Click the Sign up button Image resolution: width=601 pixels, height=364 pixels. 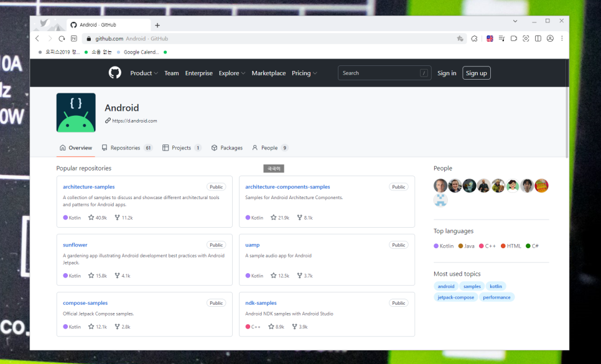point(476,73)
